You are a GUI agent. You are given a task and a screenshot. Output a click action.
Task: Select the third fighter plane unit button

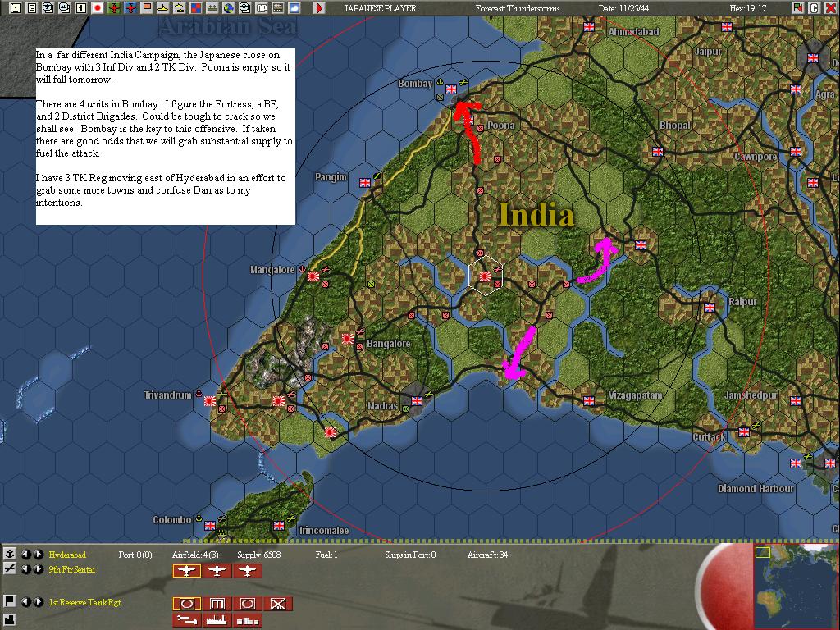click(x=248, y=571)
